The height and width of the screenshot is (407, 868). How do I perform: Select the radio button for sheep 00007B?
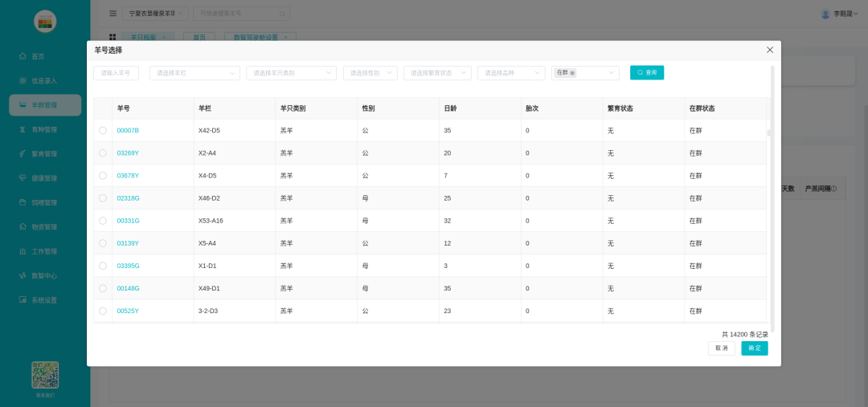pyautogui.click(x=103, y=130)
